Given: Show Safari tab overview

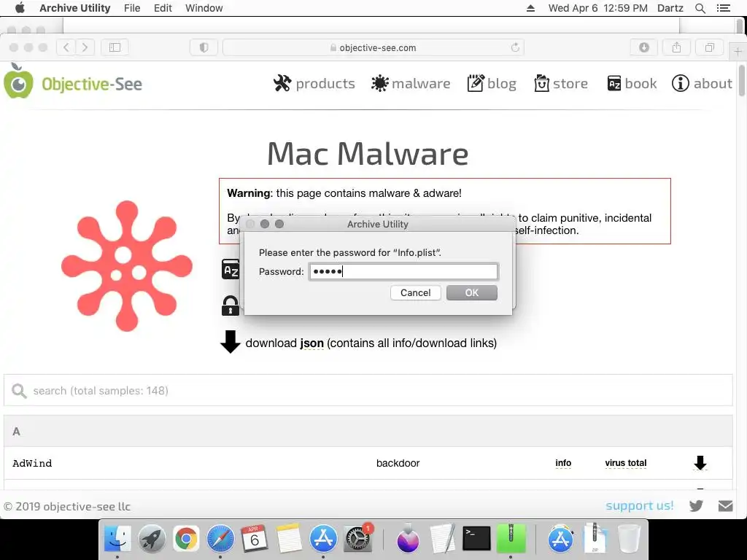Looking at the screenshot, I should point(709,47).
